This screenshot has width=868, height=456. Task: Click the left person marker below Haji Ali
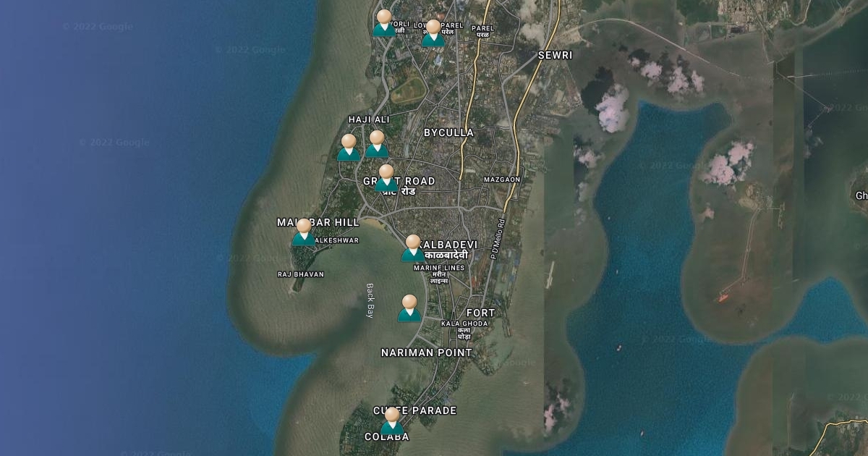[x=349, y=148]
